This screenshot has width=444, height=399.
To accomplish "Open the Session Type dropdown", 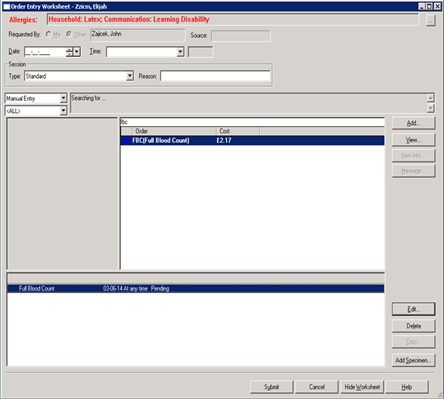I will click(130, 76).
